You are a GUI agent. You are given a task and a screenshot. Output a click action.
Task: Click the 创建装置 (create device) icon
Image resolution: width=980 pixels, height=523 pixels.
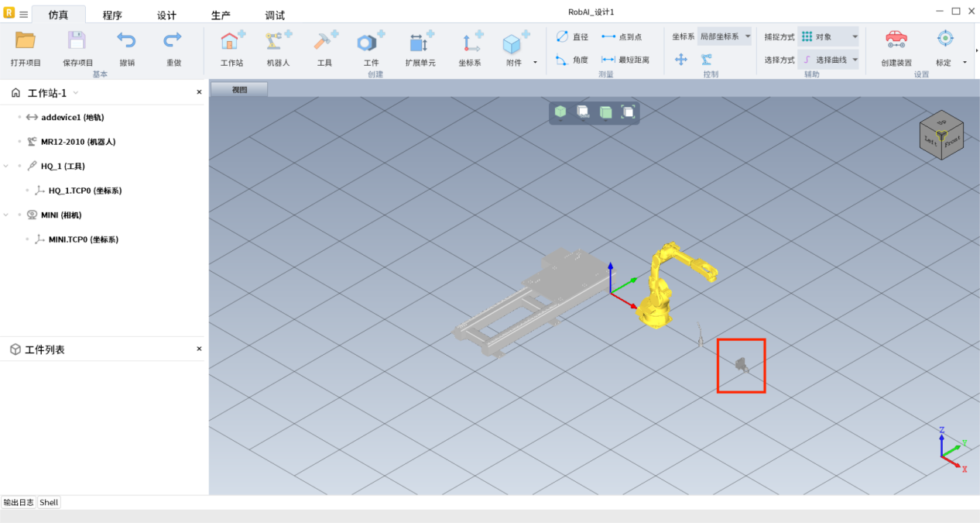tap(896, 41)
